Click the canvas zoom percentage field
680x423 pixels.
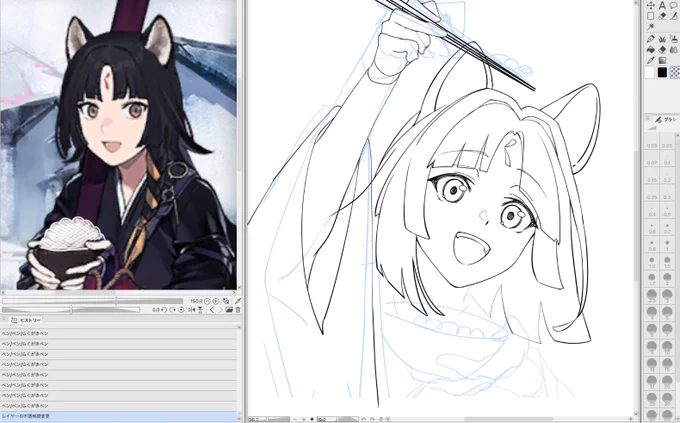257,420
